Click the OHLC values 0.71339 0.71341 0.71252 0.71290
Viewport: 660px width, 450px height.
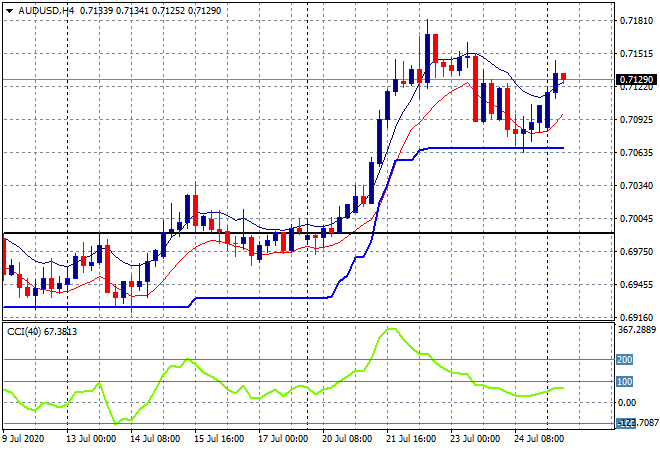pyautogui.click(x=150, y=11)
